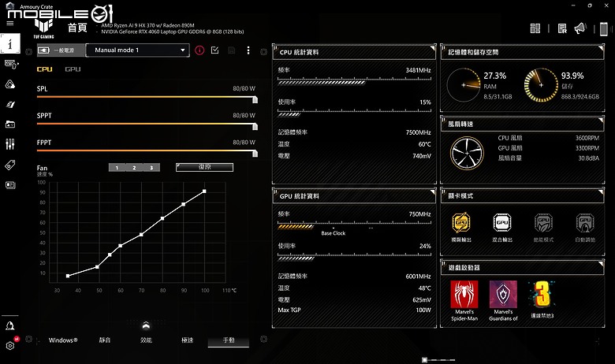Click the 復原 reset button

click(204, 167)
